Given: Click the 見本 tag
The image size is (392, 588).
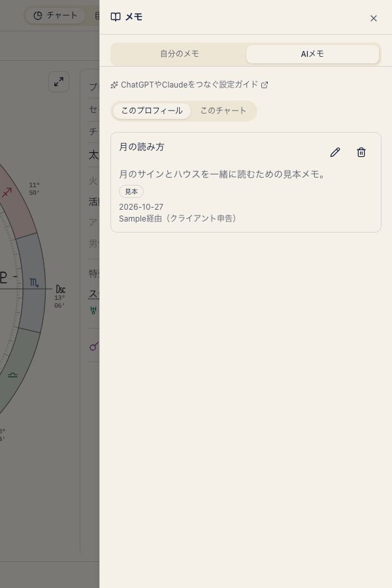Looking at the screenshot, I should click(131, 191).
